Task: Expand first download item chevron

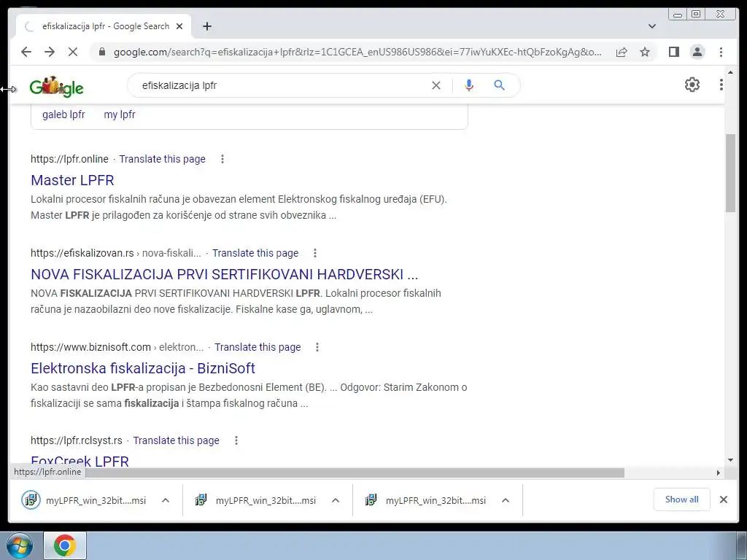Action: point(166,500)
